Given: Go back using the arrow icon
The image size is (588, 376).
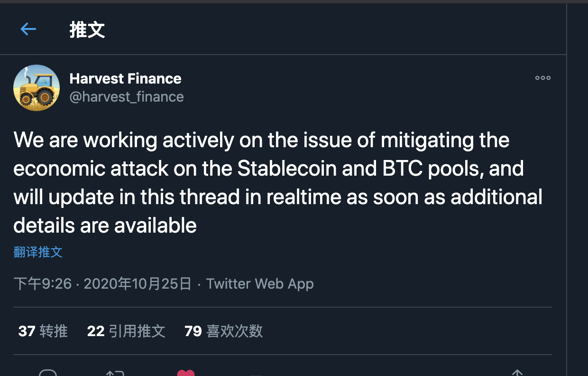Looking at the screenshot, I should [28, 29].
